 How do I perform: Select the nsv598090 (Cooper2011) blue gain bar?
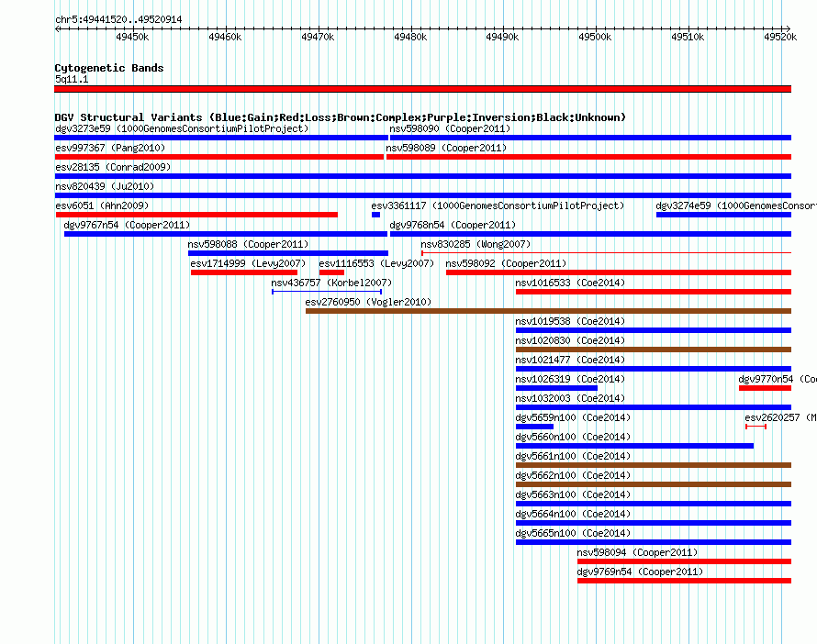[x=590, y=138]
